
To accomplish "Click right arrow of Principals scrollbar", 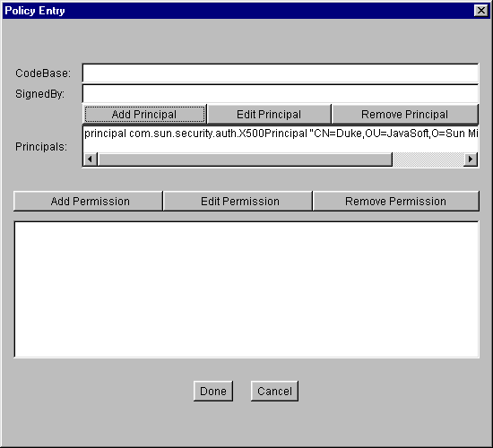I will [x=471, y=159].
